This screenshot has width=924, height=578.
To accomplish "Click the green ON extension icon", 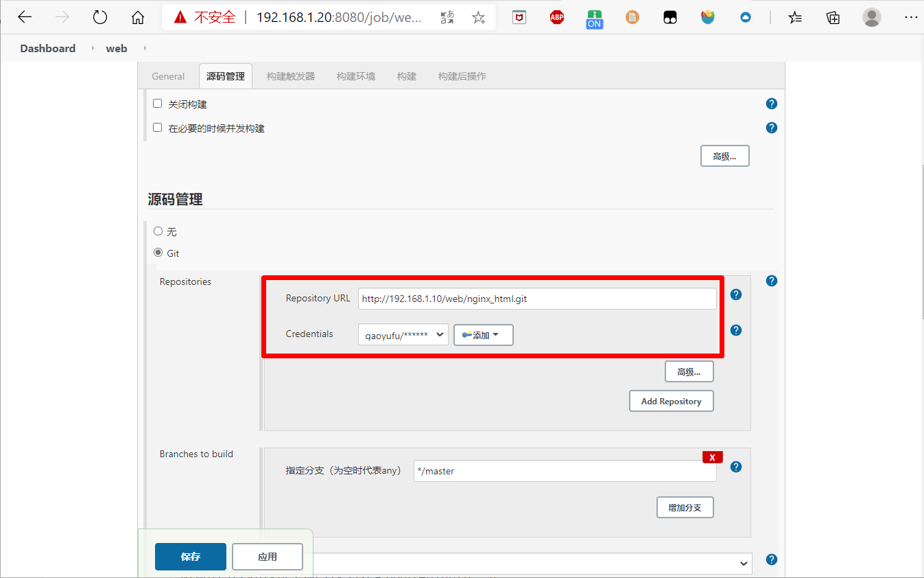I will point(594,19).
